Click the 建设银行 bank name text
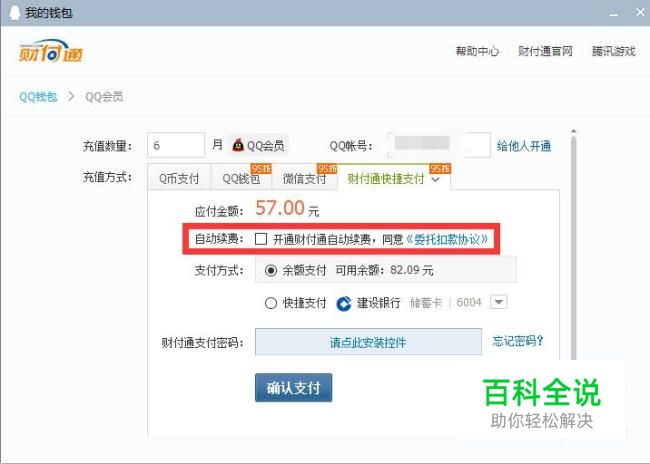650x464 pixels. (x=378, y=303)
